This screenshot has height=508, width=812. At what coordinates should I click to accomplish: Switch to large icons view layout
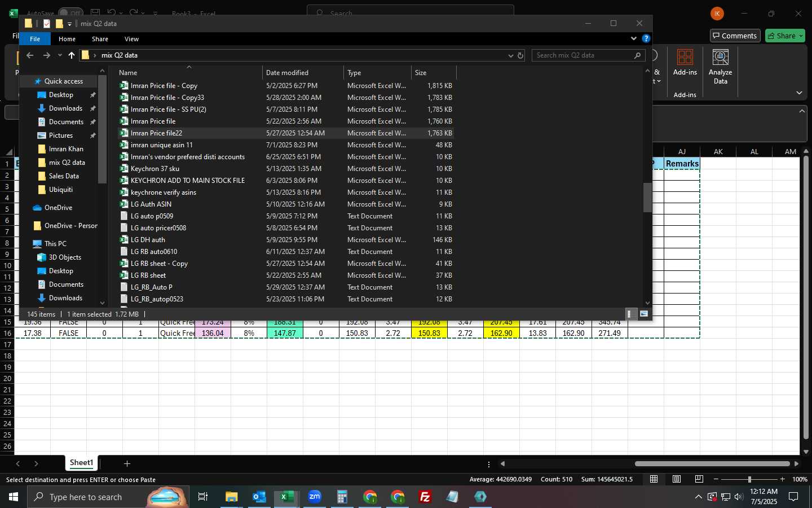pos(644,314)
